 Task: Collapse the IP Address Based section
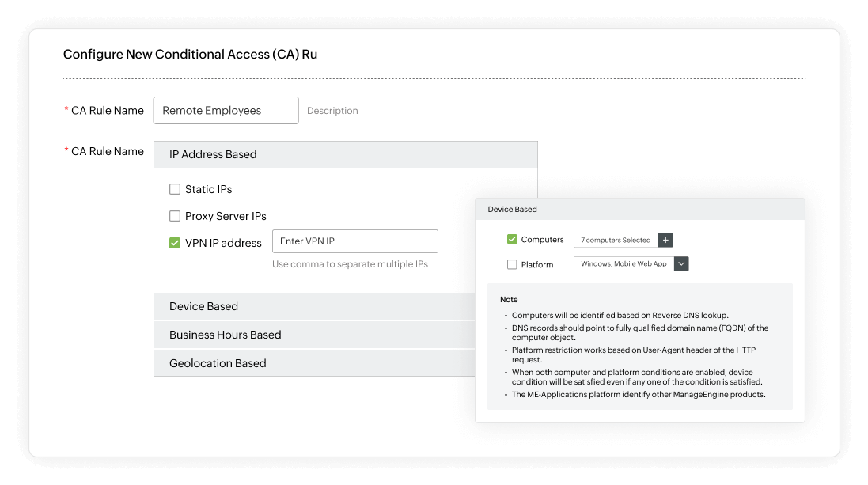tap(345, 155)
